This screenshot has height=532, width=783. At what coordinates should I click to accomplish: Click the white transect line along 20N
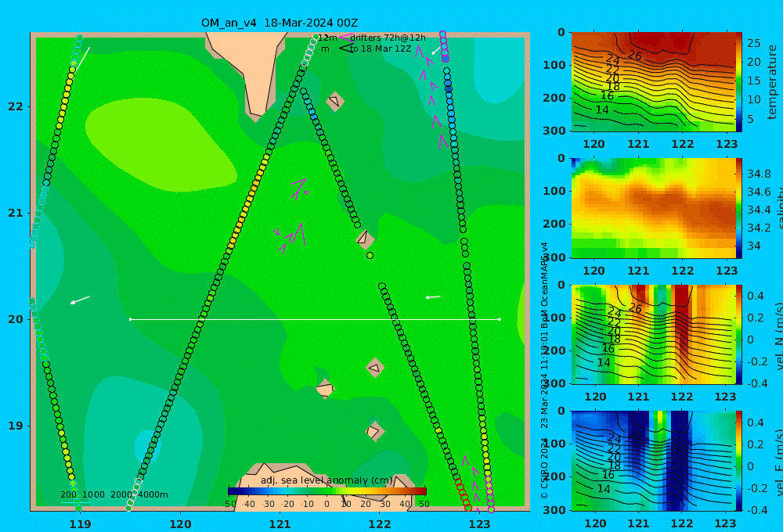tap(315, 319)
